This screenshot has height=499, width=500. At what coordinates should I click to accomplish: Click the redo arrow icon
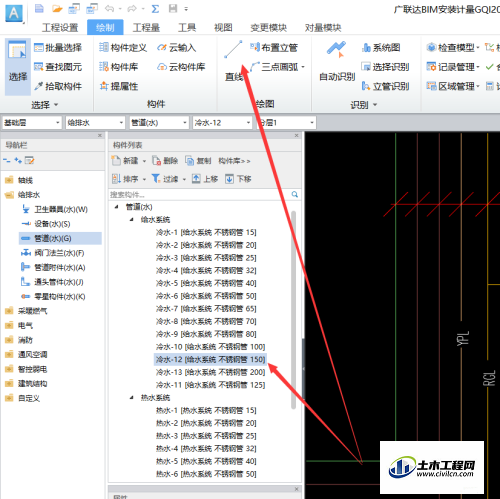132,9
